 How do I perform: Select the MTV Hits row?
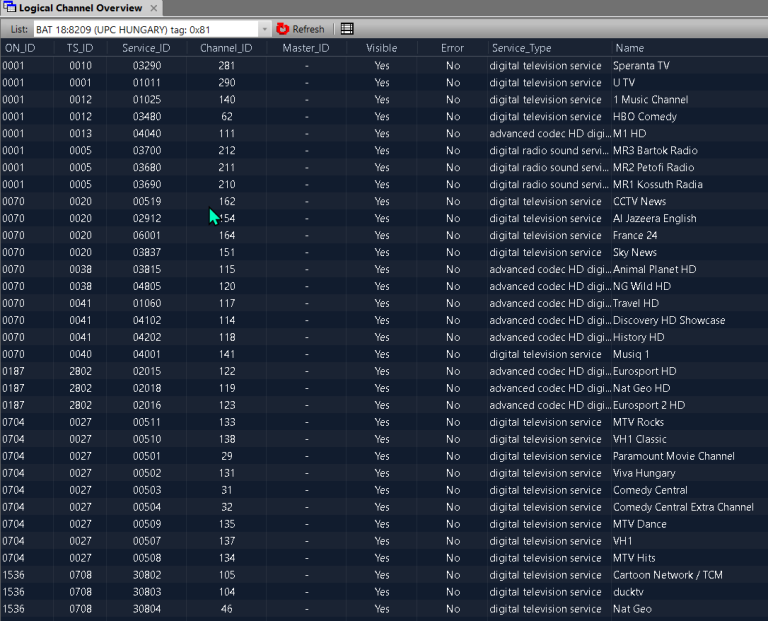(x=384, y=558)
